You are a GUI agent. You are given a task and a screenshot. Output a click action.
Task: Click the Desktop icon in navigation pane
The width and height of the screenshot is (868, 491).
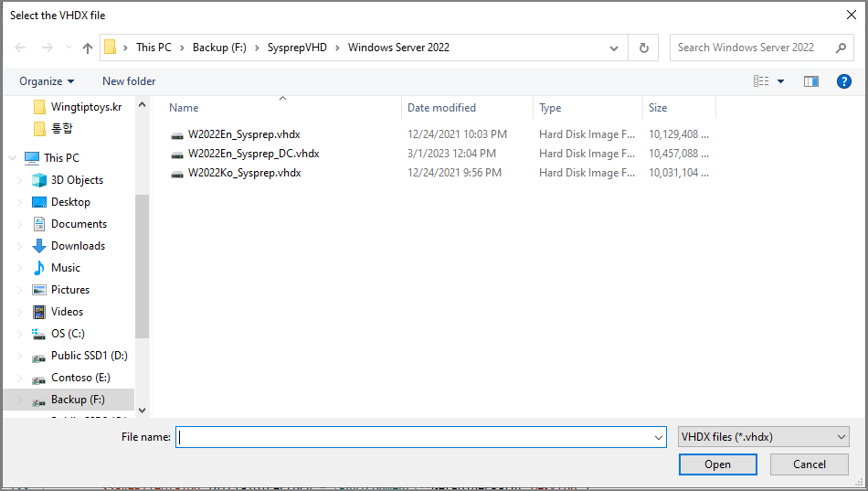[38, 202]
